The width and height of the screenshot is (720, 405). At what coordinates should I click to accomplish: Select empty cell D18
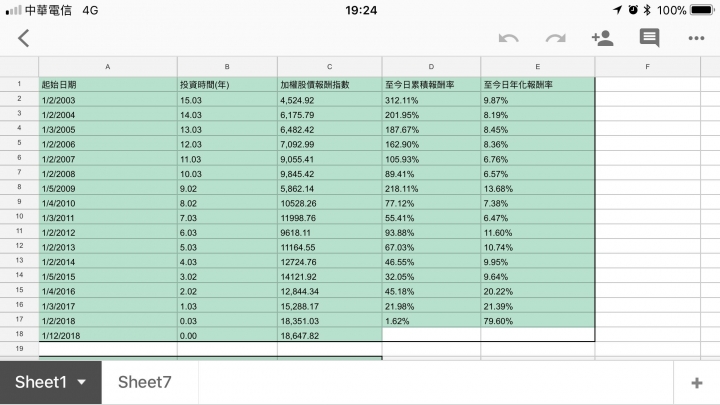(x=431, y=334)
